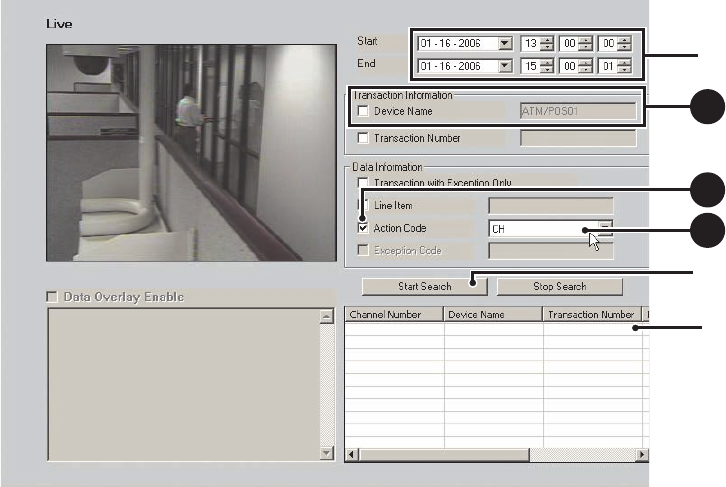The height and width of the screenshot is (487, 726).
Task: Uncheck the Action Code checkbox
Action: [x=363, y=228]
